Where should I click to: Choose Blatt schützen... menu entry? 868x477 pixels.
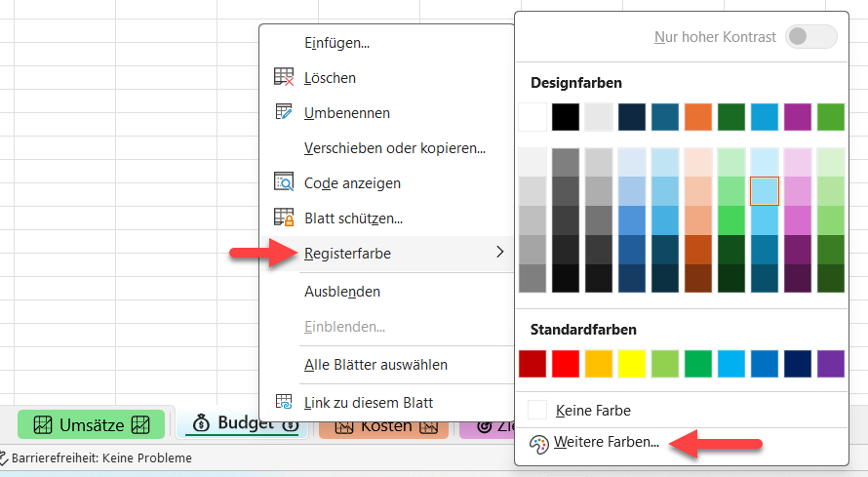[387, 219]
